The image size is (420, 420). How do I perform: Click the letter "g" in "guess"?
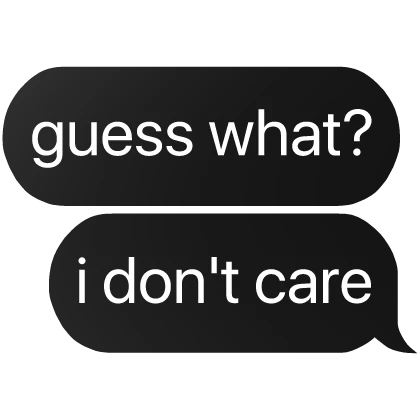point(48,144)
